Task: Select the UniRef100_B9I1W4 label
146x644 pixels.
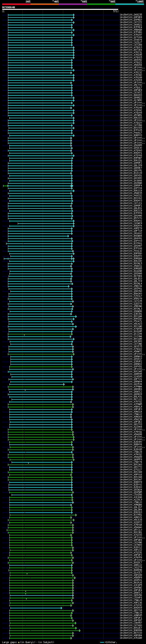Action: [131, 316]
